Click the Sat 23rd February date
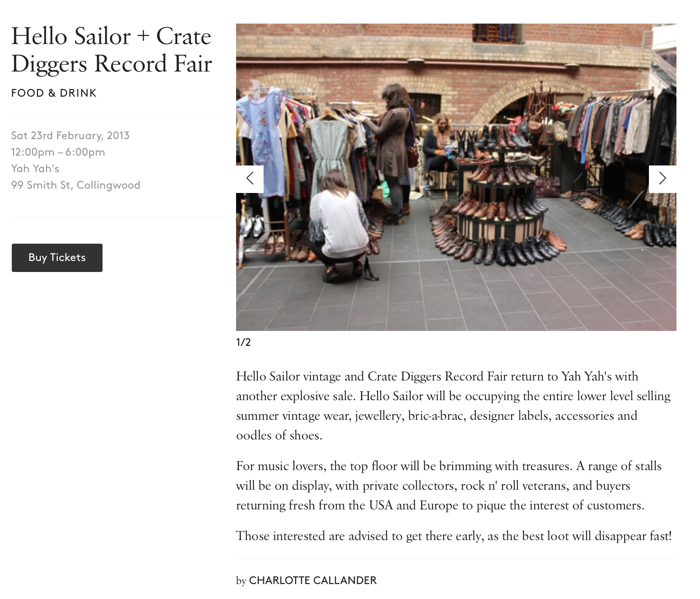 tap(70, 136)
